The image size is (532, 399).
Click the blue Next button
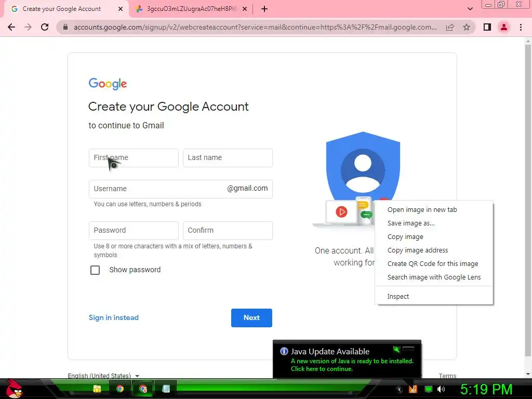pyautogui.click(x=251, y=318)
